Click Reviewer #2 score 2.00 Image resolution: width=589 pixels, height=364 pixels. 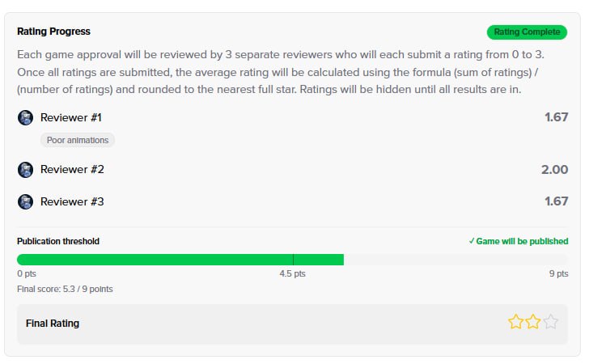click(554, 170)
